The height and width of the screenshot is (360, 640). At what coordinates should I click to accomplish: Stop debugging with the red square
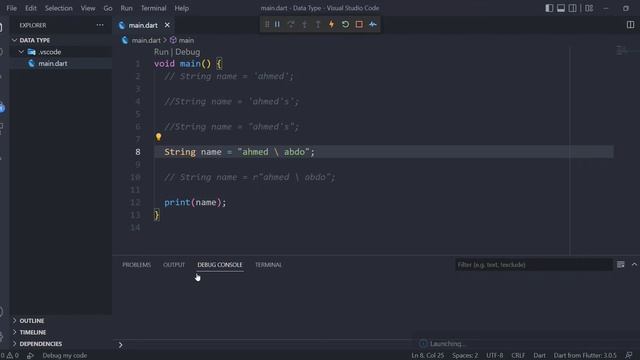click(359, 24)
